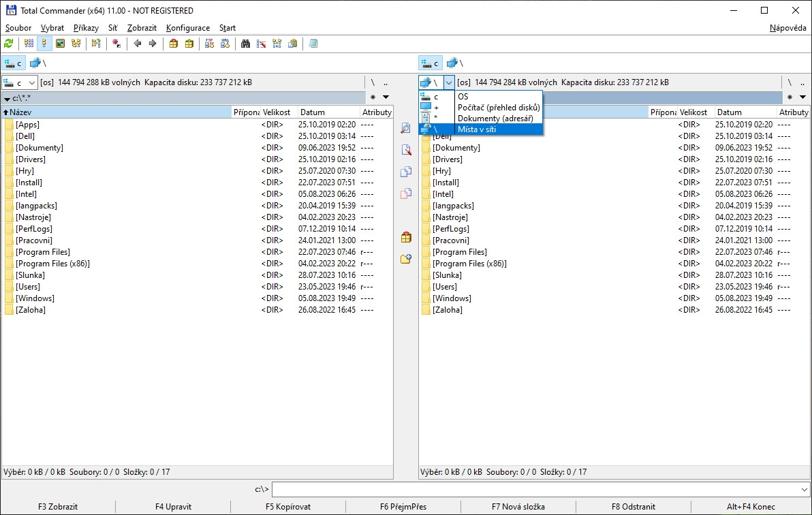Click the Alt+F4 Konec button
Screen dimensions: 812x515
point(751,507)
